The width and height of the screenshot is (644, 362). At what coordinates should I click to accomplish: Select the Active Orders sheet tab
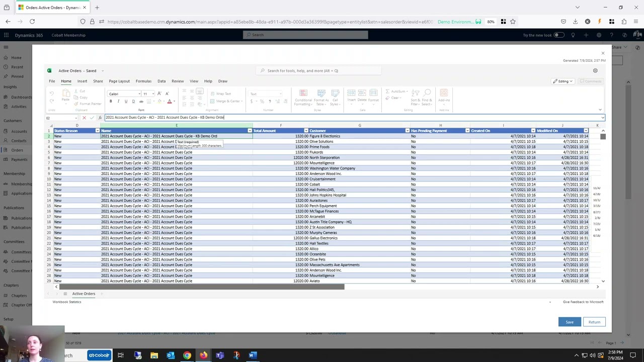(x=84, y=294)
